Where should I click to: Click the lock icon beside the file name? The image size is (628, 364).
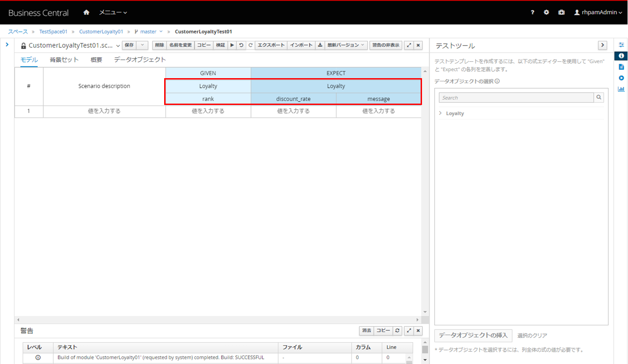pos(24,45)
